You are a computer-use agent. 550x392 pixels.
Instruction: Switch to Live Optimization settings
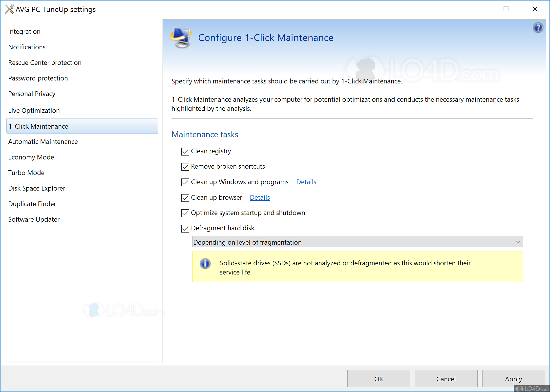(34, 111)
